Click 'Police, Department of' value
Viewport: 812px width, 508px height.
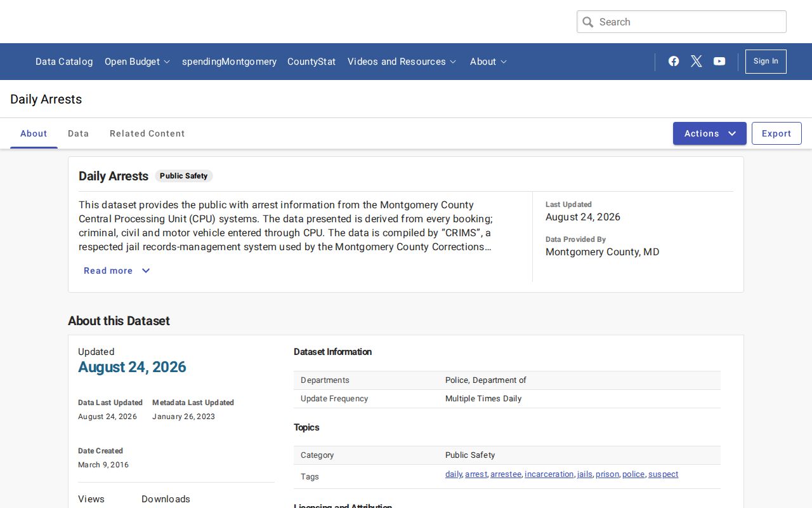point(486,380)
